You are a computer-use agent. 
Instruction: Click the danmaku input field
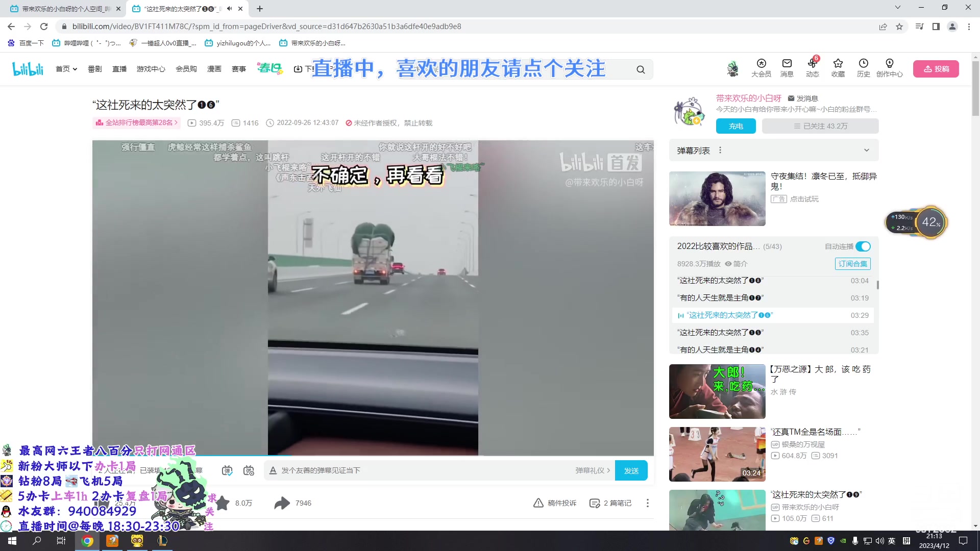(426, 470)
